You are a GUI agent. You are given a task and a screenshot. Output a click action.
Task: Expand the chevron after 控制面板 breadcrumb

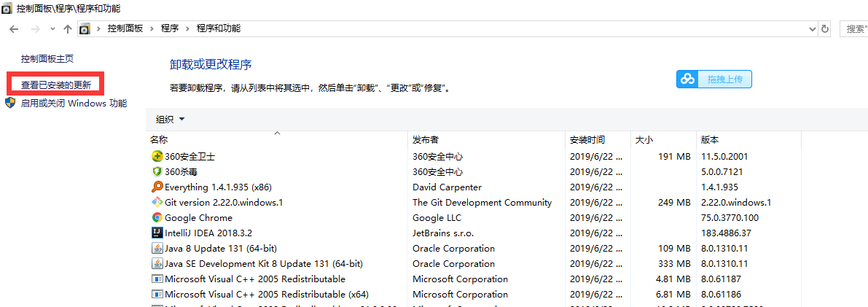point(153,28)
